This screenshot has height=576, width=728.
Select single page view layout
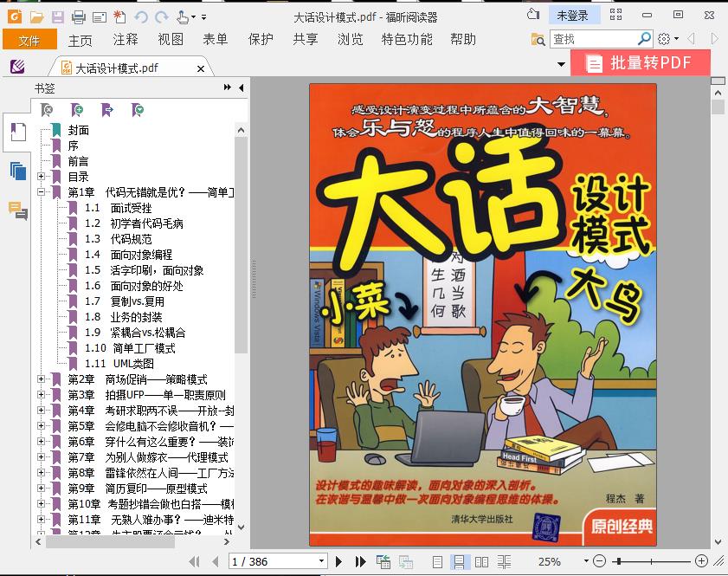[437, 562]
